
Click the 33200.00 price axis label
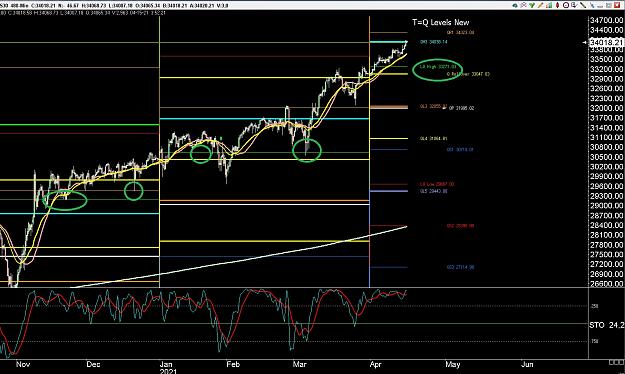click(607, 69)
